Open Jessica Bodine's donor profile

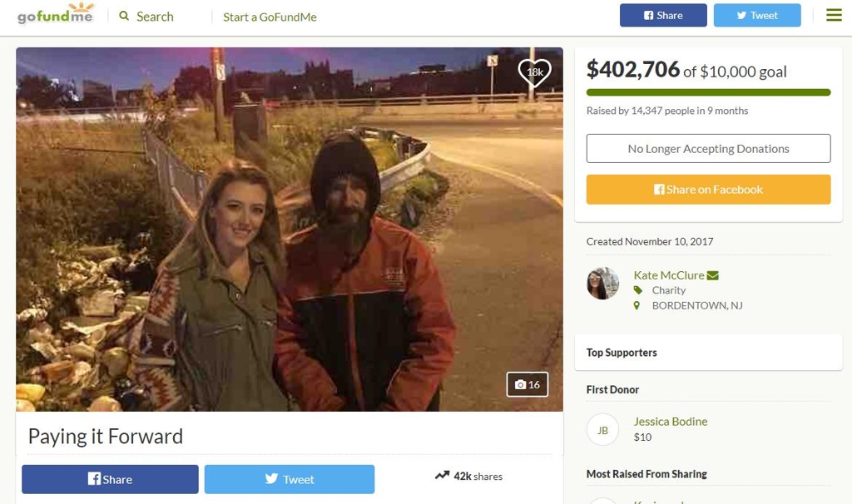671,422
